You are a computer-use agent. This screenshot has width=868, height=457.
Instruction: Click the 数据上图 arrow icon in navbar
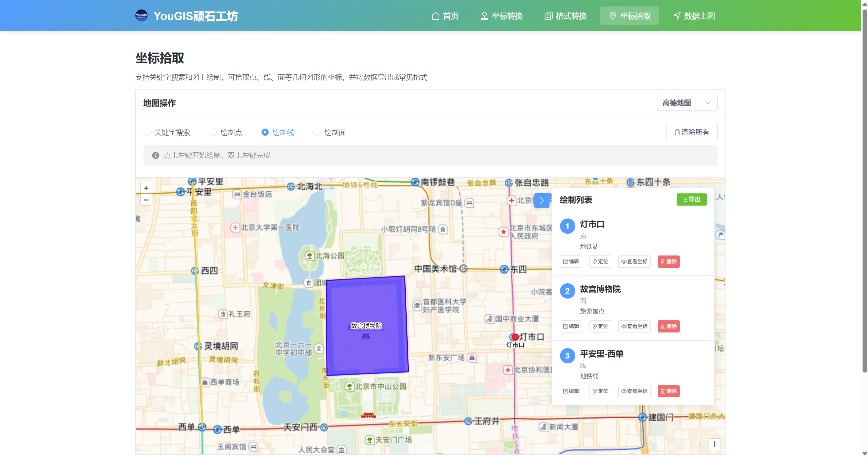[x=676, y=16]
